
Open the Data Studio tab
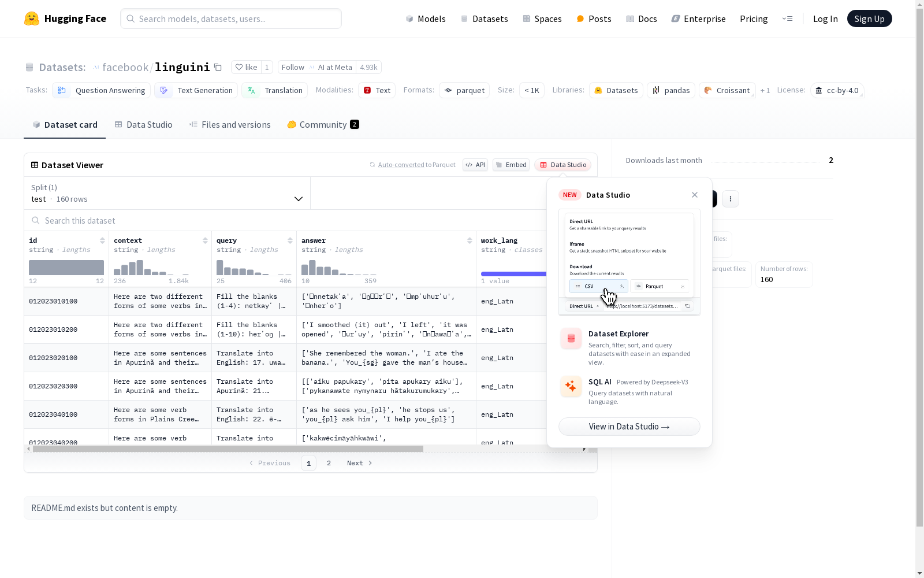click(x=143, y=125)
